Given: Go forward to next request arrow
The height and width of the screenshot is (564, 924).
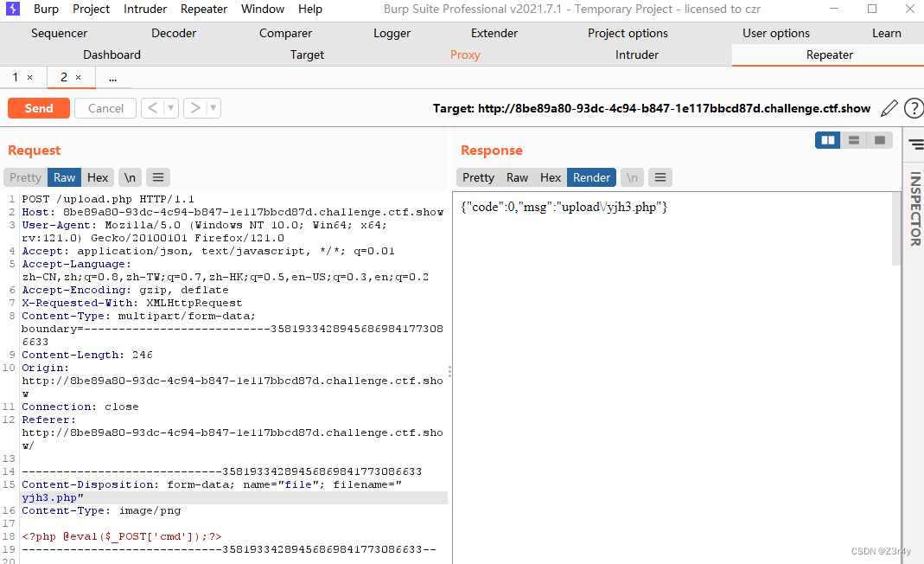Looking at the screenshot, I should tap(195, 108).
